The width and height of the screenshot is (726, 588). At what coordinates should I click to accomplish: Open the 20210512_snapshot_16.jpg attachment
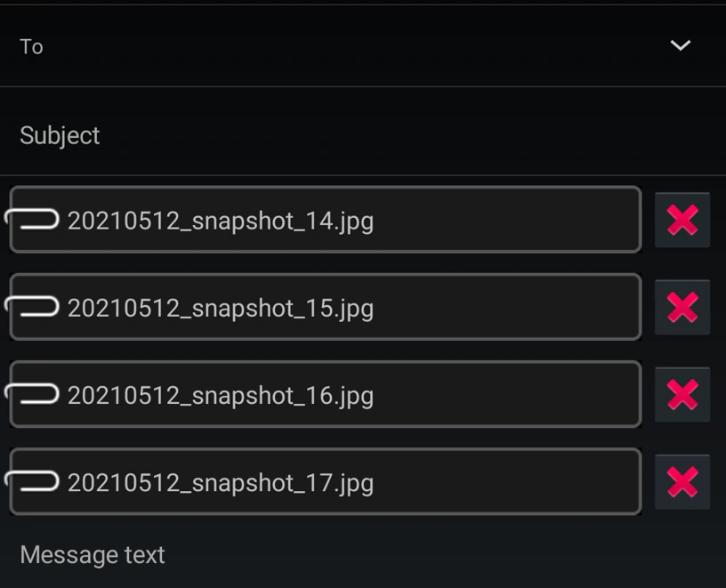tap(326, 394)
